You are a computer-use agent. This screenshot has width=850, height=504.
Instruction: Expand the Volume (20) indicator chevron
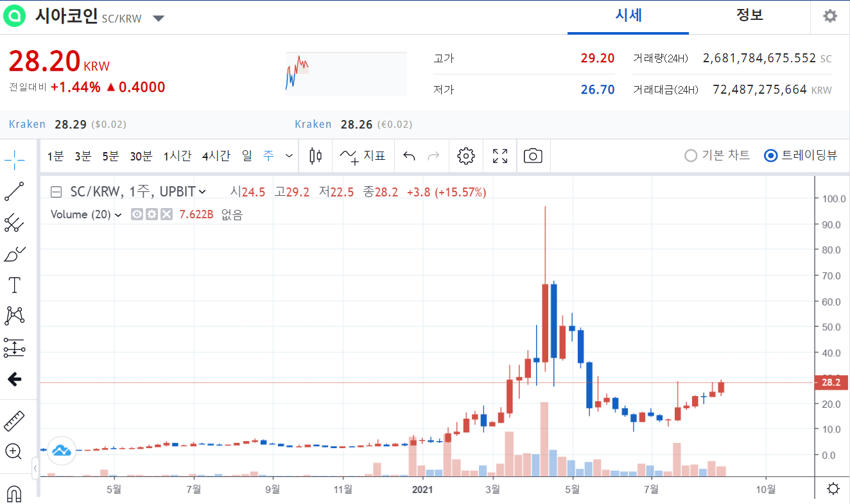pyautogui.click(x=118, y=215)
